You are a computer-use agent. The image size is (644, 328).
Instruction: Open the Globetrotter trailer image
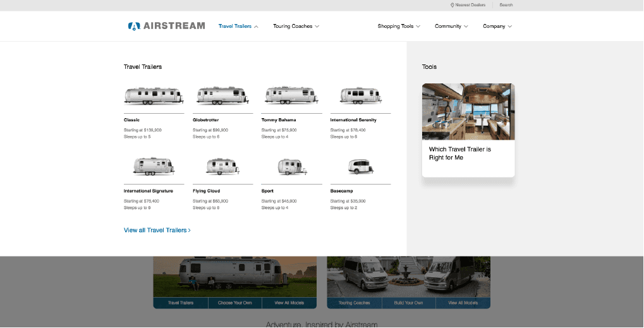click(222, 95)
